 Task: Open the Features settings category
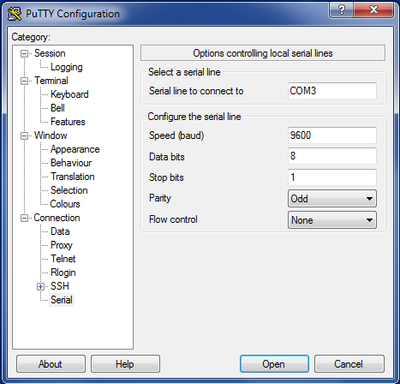coord(68,122)
